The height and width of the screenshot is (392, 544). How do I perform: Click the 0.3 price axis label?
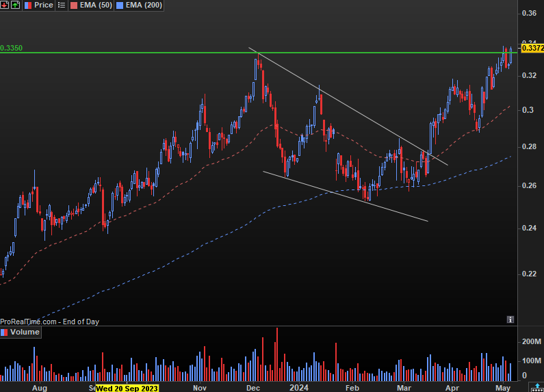pyautogui.click(x=528, y=110)
